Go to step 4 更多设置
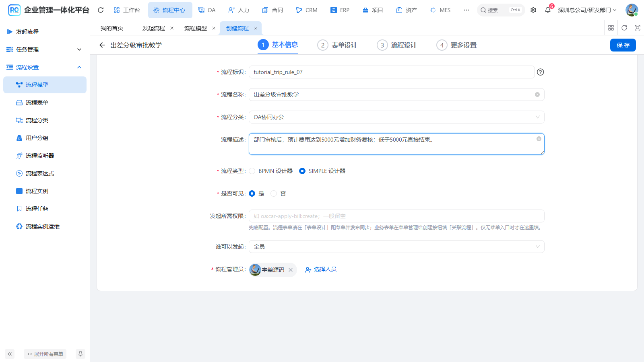 tap(456, 45)
